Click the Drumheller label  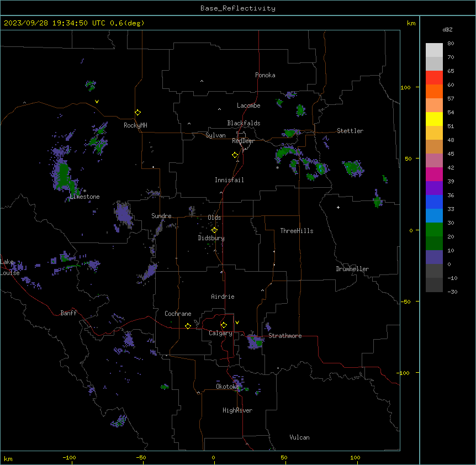[x=352, y=269]
